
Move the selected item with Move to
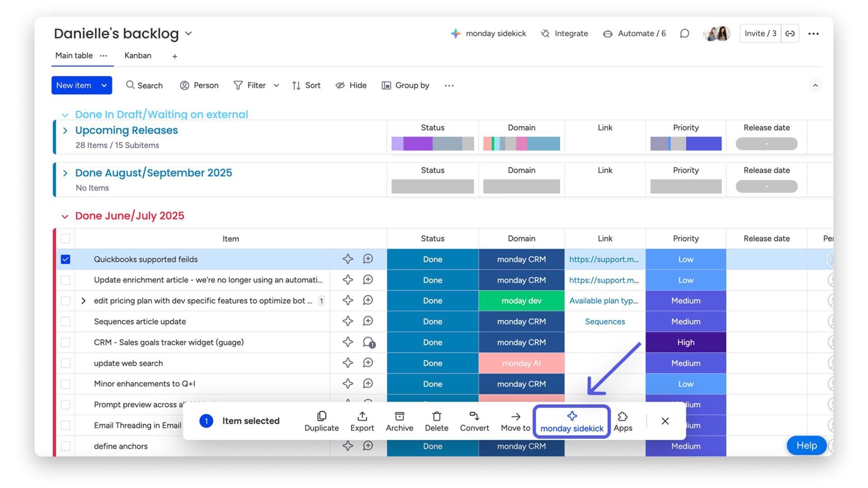515,421
